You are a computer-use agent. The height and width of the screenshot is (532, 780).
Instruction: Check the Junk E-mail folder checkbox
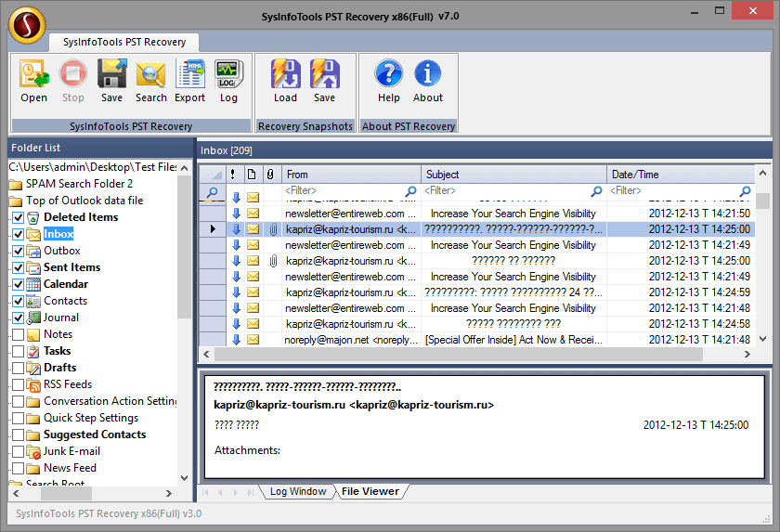(x=18, y=451)
